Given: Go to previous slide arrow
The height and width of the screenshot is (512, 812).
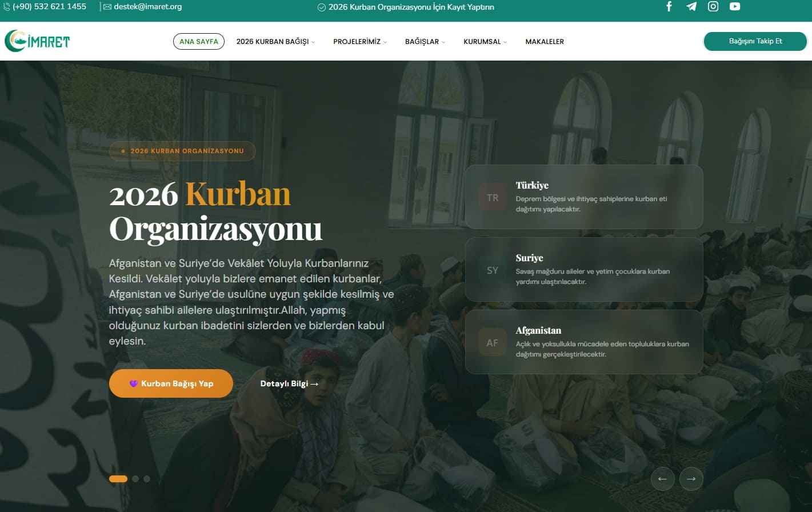Looking at the screenshot, I should point(662,479).
